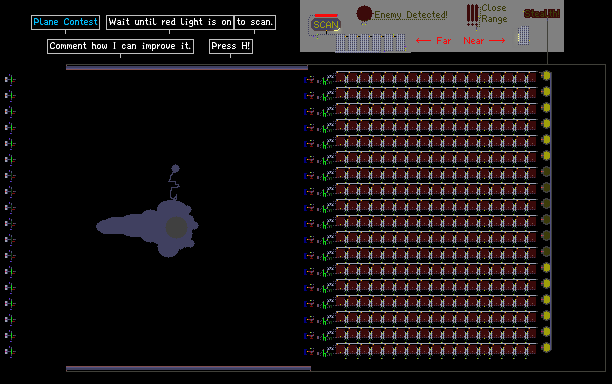Image resolution: width=612 pixels, height=384 pixels.
Task: Click the red Far left arrow
Action: click(x=423, y=40)
